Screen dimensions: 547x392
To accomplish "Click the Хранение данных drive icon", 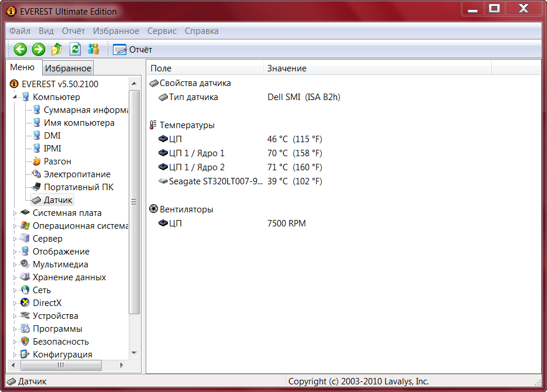I will [x=25, y=277].
